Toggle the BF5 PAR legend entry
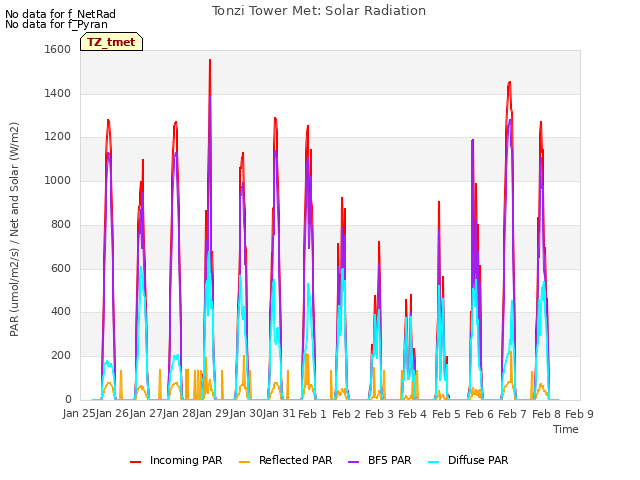This screenshot has width=640, height=480. 380,460
